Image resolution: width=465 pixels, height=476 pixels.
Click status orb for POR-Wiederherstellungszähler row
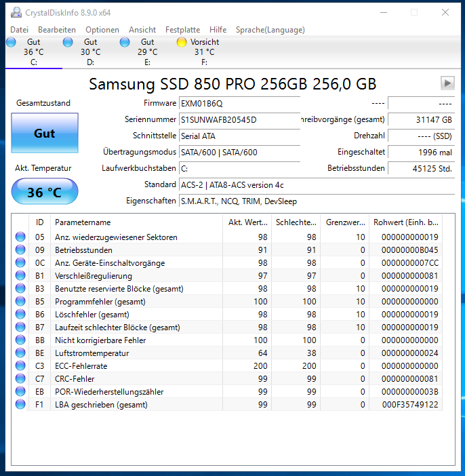[x=20, y=392]
